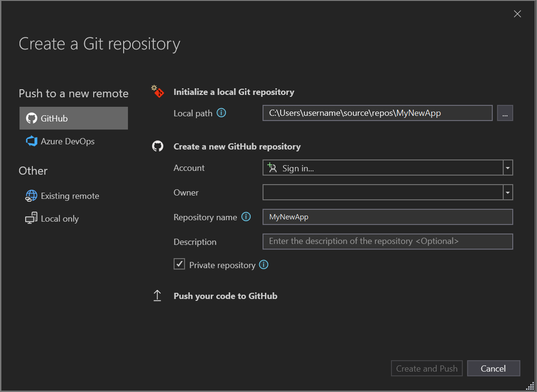This screenshot has width=537, height=392.
Task: Click the Description input field
Action: click(x=388, y=241)
